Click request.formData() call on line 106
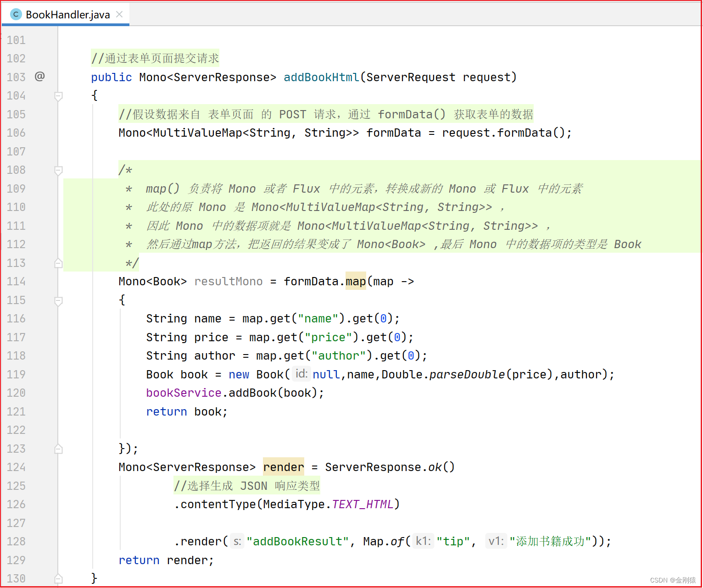The width and height of the screenshot is (703, 588). click(x=503, y=133)
